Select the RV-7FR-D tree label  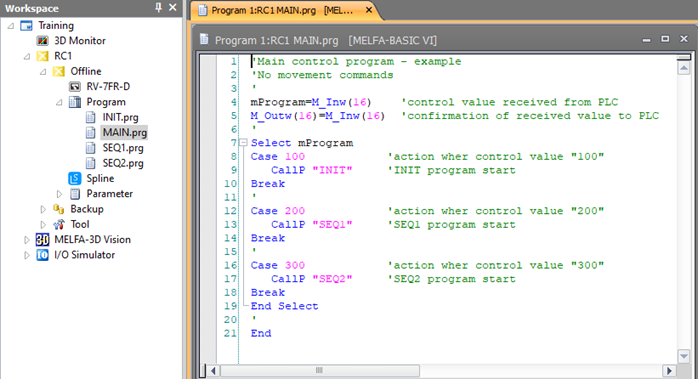coord(108,86)
